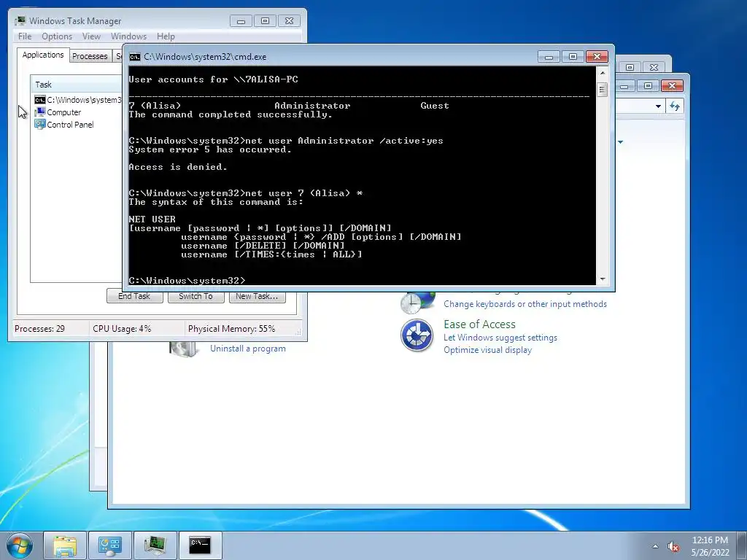Viewport: 747px width, 560px height.
Task: Click cmd window scroll up arrow
Action: click(x=602, y=73)
